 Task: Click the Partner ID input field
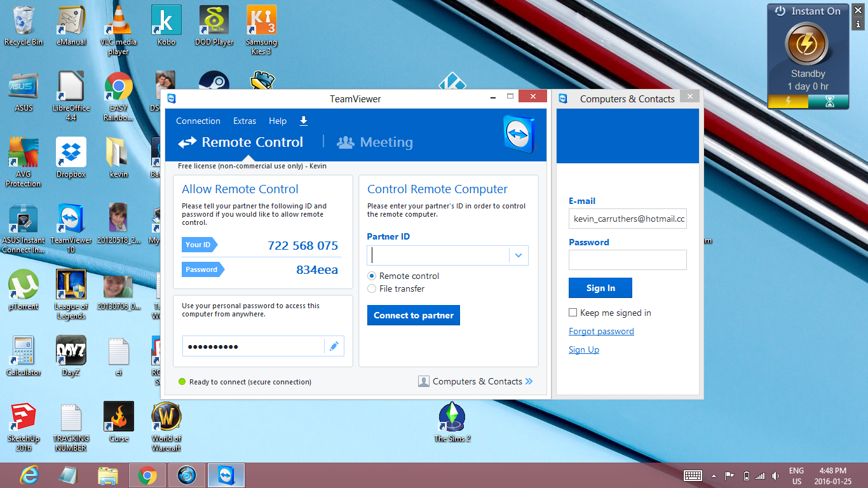438,255
